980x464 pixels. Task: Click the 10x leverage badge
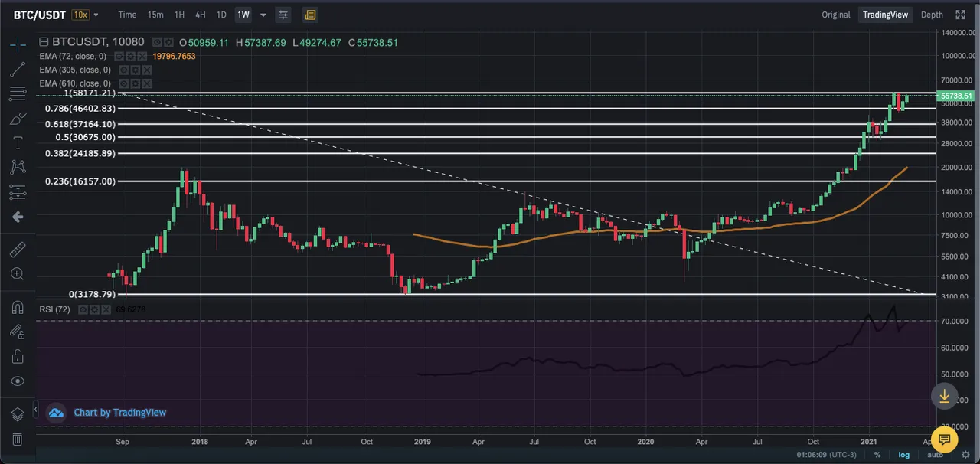coord(80,15)
